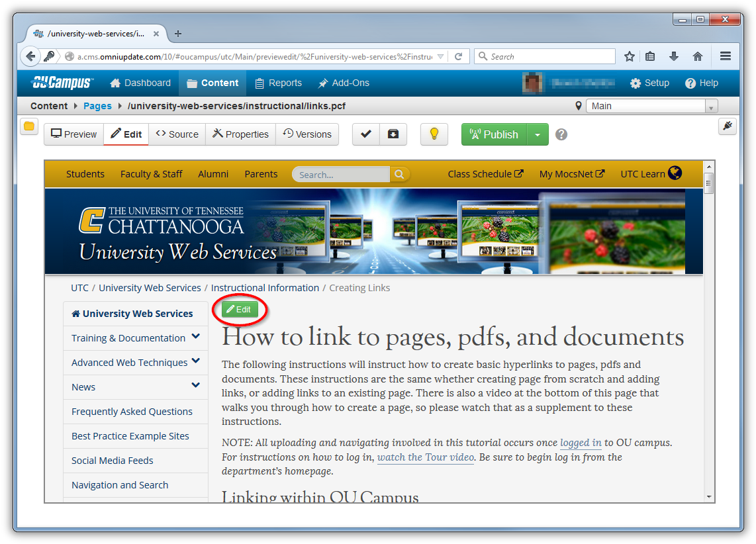Reload the page with the refresh icon
The height and width of the screenshot is (544, 756).
click(459, 56)
